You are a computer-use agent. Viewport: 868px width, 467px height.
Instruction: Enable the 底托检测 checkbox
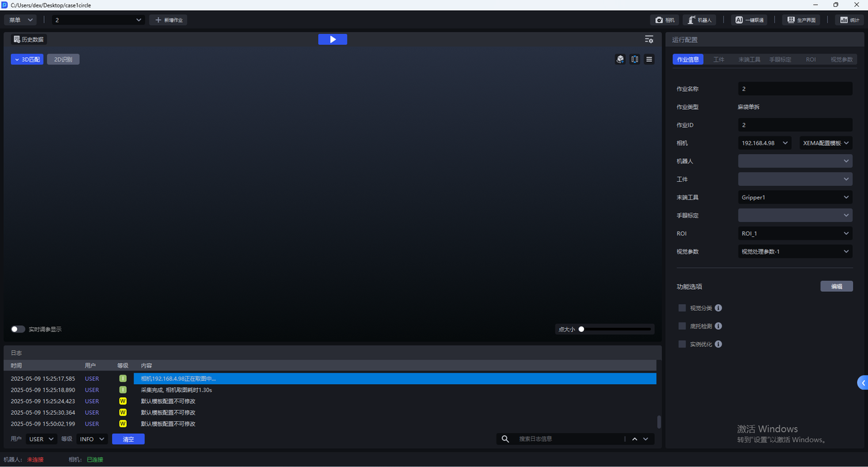(x=682, y=326)
